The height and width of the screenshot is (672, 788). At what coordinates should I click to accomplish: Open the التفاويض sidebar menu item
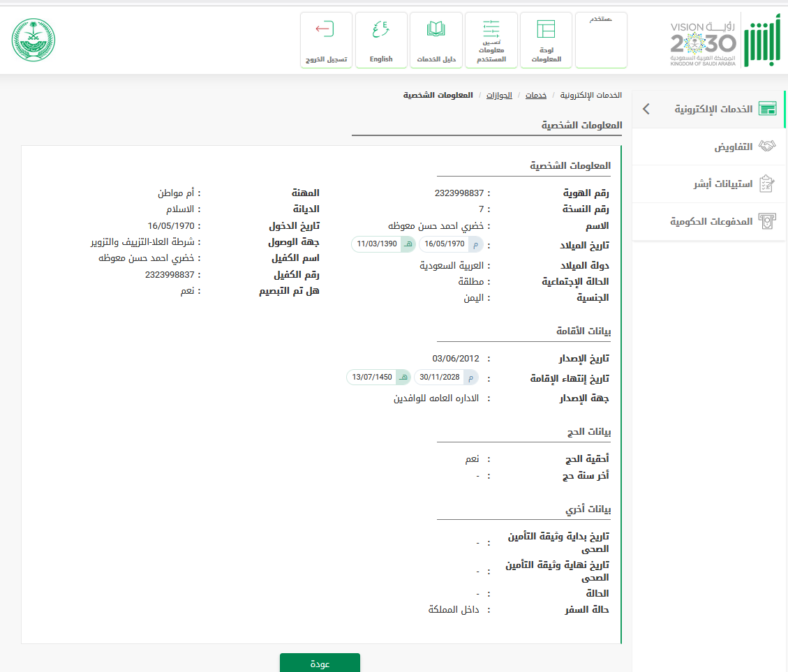coord(733,147)
